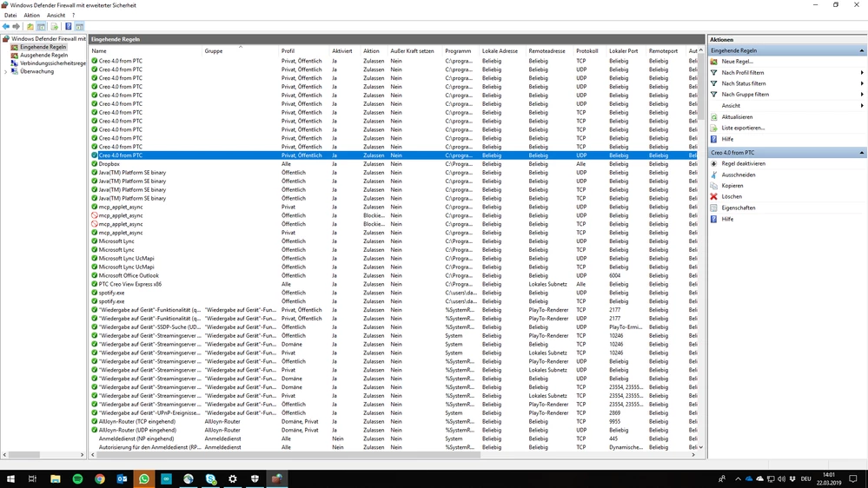The width and height of the screenshot is (868, 488).
Task: Click the forward arrow in the toolbar
Action: pyautogui.click(x=16, y=27)
